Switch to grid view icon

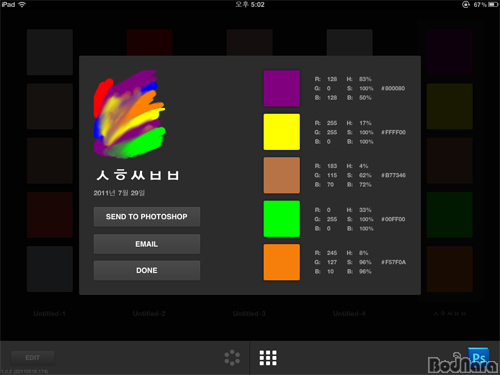click(268, 358)
